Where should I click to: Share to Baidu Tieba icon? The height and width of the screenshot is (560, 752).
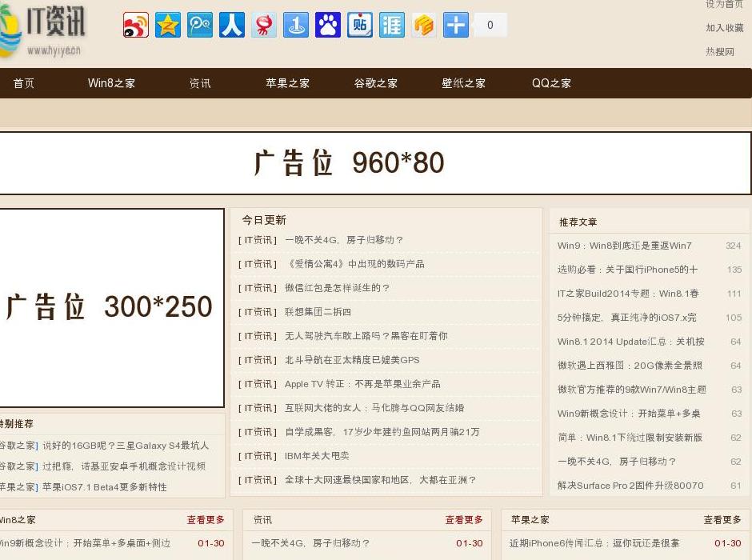click(360, 25)
